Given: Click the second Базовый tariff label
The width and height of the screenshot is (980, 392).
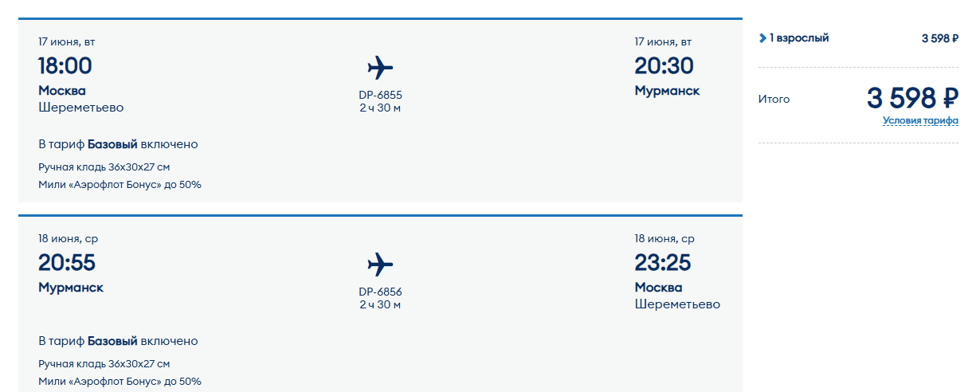Looking at the screenshot, I should click(x=112, y=341).
